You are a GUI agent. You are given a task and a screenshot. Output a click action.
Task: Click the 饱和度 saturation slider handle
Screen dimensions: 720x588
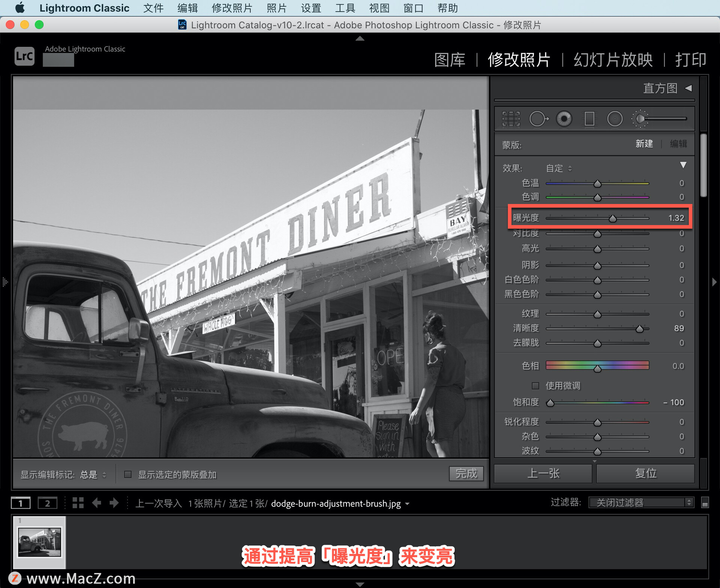550,403
